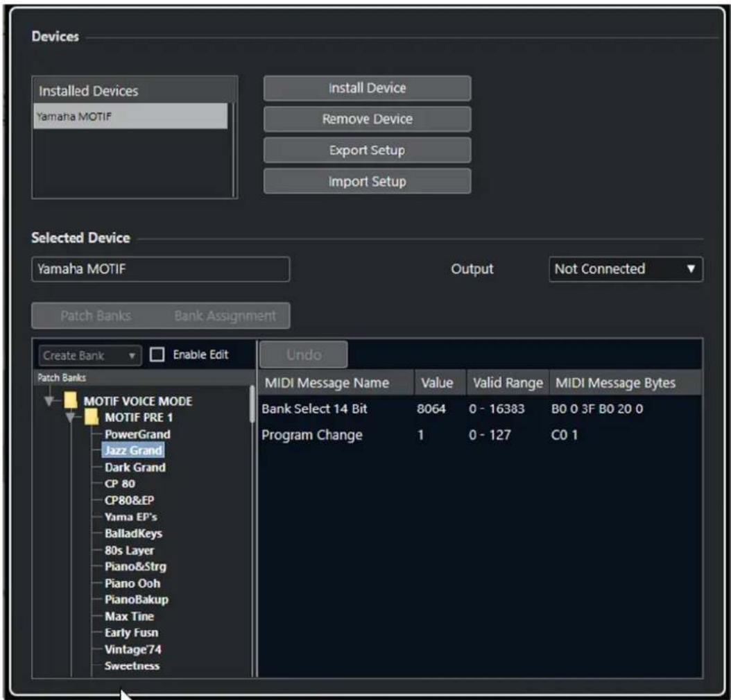731x700 pixels.
Task: Collapse the MOTIF PRE 1 tree node
Action: (x=70, y=417)
